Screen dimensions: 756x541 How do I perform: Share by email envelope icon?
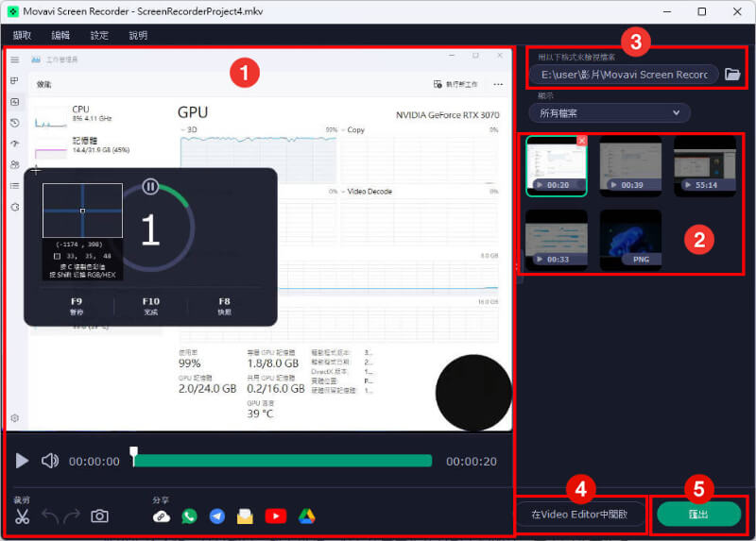(x=245, y=516)
